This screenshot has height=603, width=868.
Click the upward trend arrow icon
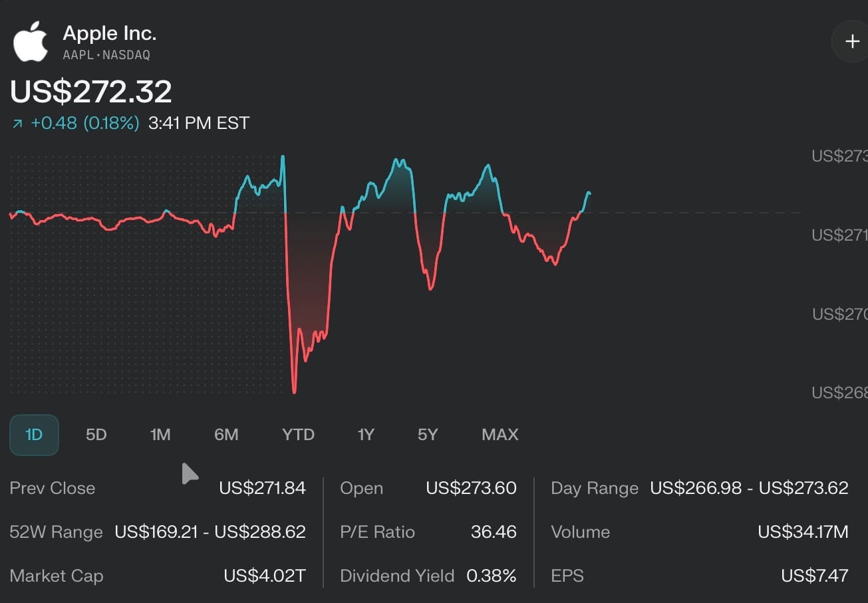point(17,124)
